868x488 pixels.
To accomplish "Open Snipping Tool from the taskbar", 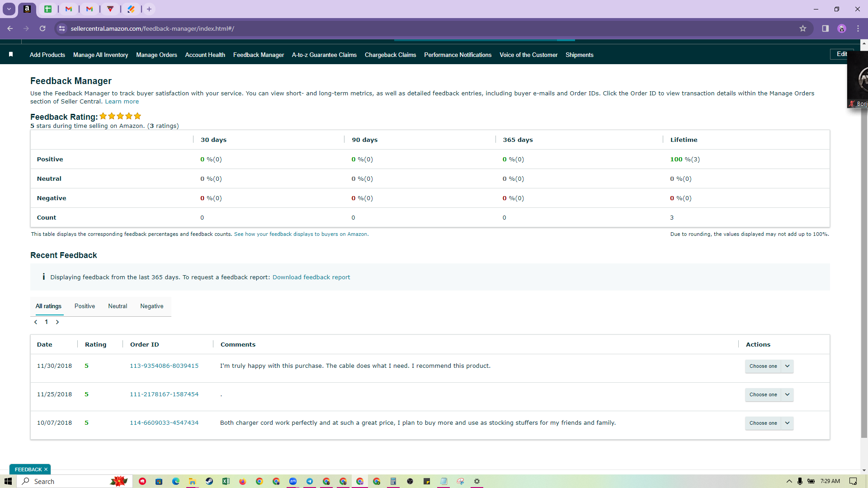I will point(460,481).
